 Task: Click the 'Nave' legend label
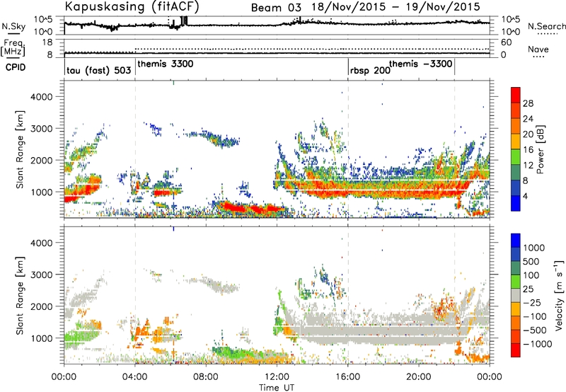[538, 49]
